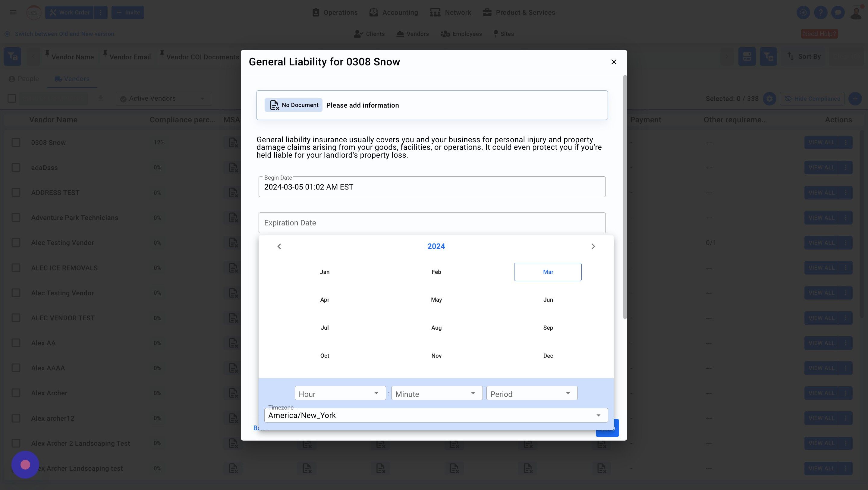Screen dimensions: 868x490
Task: Click the hamburger menu icon
Action: 13,12
